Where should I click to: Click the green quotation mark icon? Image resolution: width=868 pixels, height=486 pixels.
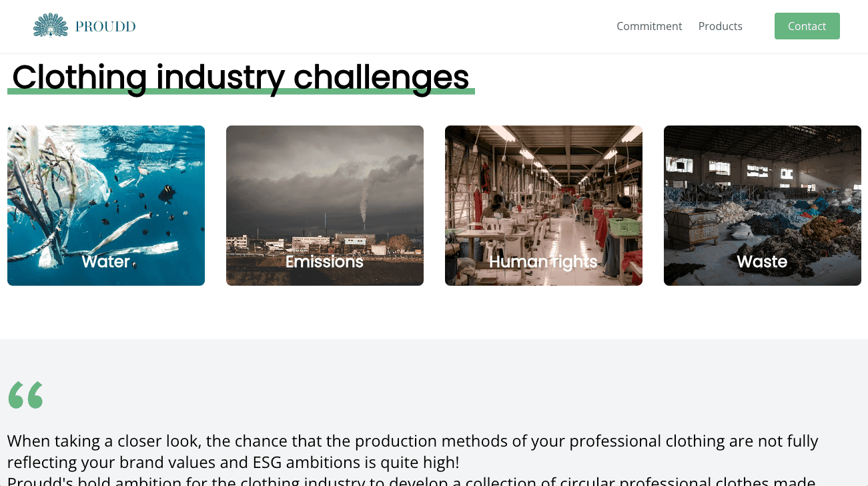coord(26,395)
